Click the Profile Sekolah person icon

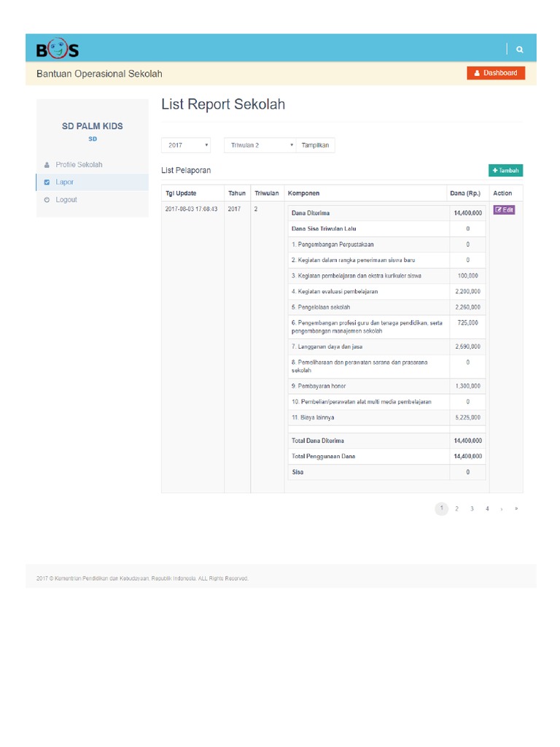[x=47, y=165]
